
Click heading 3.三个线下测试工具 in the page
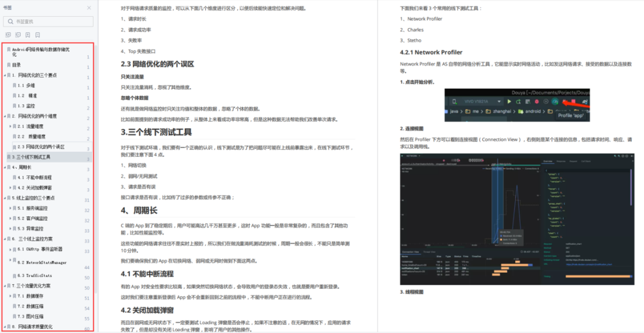coord(156,132)
